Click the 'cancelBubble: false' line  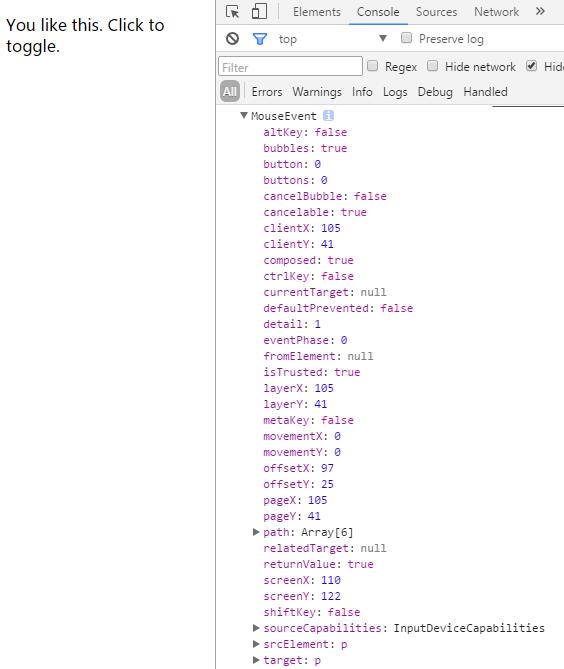point(325,196)
